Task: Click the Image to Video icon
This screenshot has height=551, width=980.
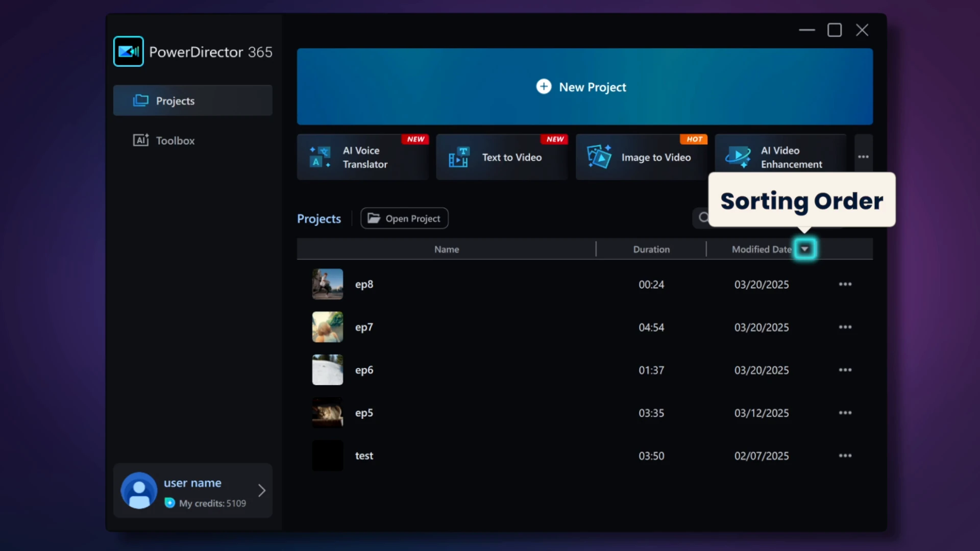Action: click(x=599, y=157)
